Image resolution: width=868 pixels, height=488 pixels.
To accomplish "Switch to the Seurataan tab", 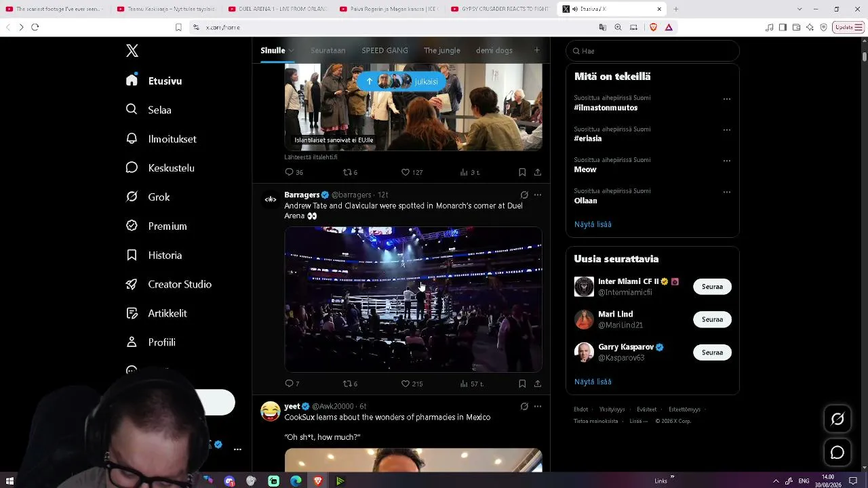I will click(x=328, y=50).
